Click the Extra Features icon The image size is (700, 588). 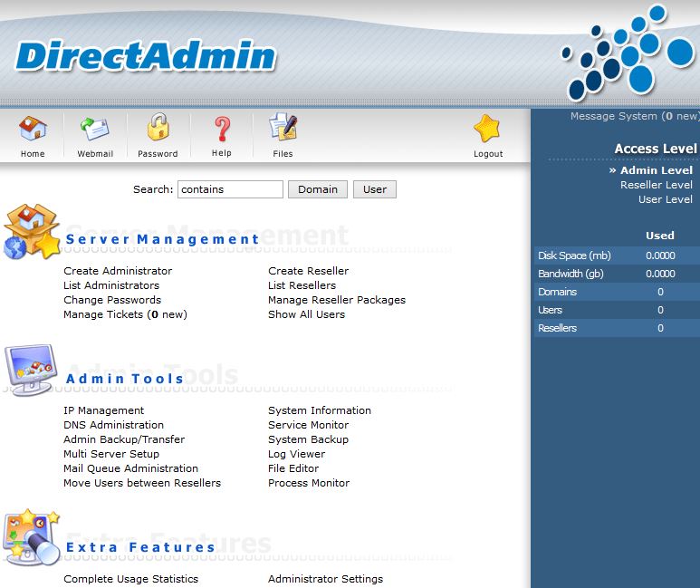[31, 536]
